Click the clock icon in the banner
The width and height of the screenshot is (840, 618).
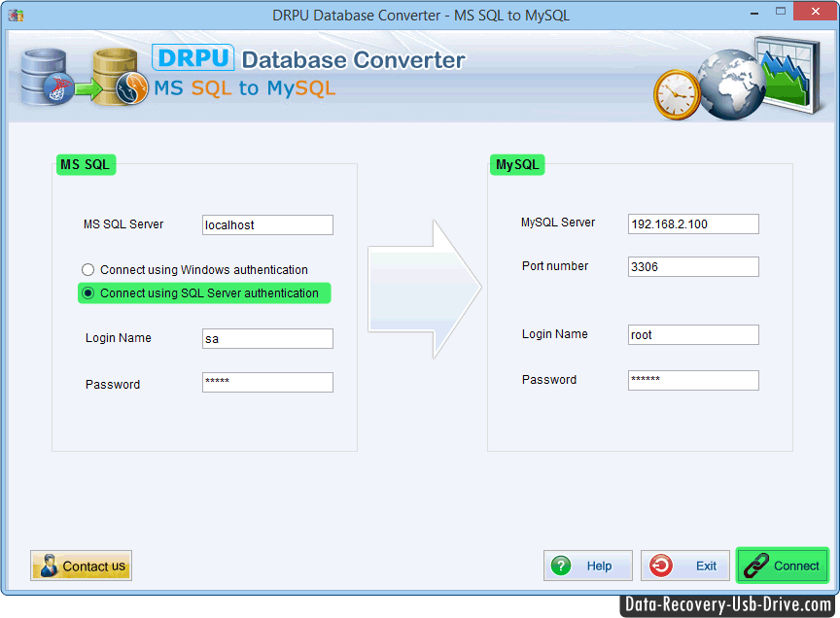[x=678, y=95]
